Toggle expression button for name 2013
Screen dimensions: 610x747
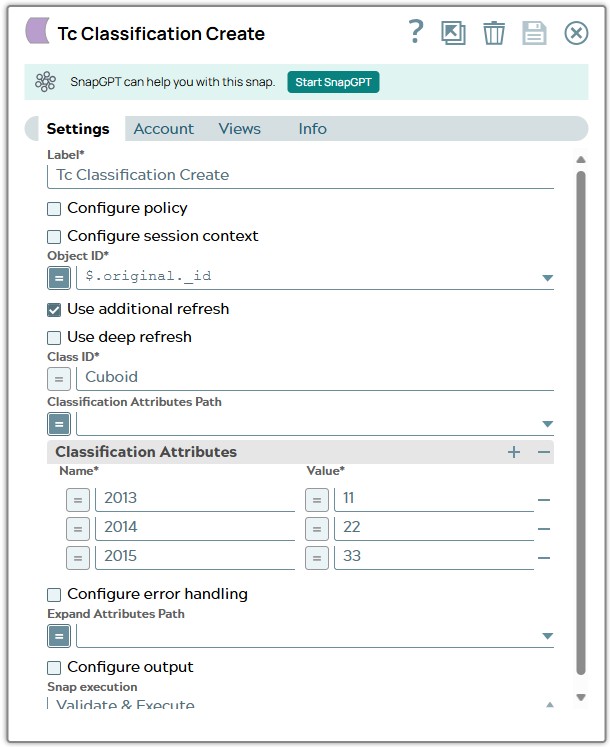tap(78, 500)
